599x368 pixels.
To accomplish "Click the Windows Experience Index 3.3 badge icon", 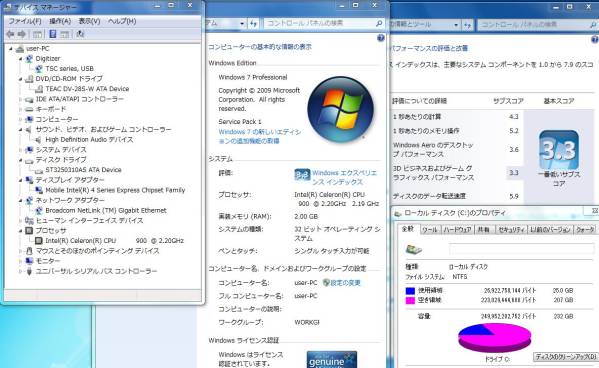I will [x=302, y=175].
